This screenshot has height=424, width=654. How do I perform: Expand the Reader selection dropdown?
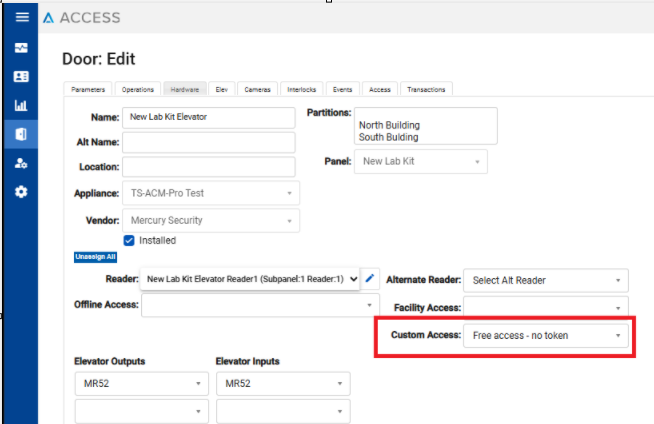tap(250, 279)
